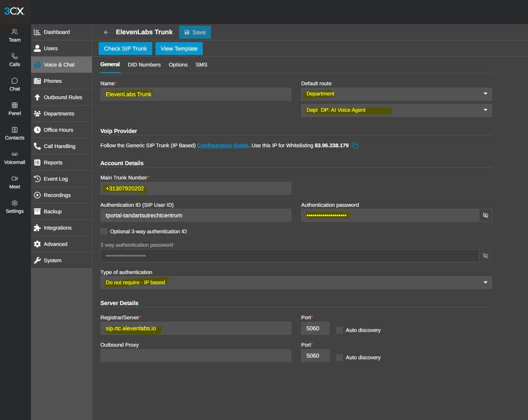Check Auto discovery for Registrar/Server port
Viewport: 528px width, 420px height.
339,330
